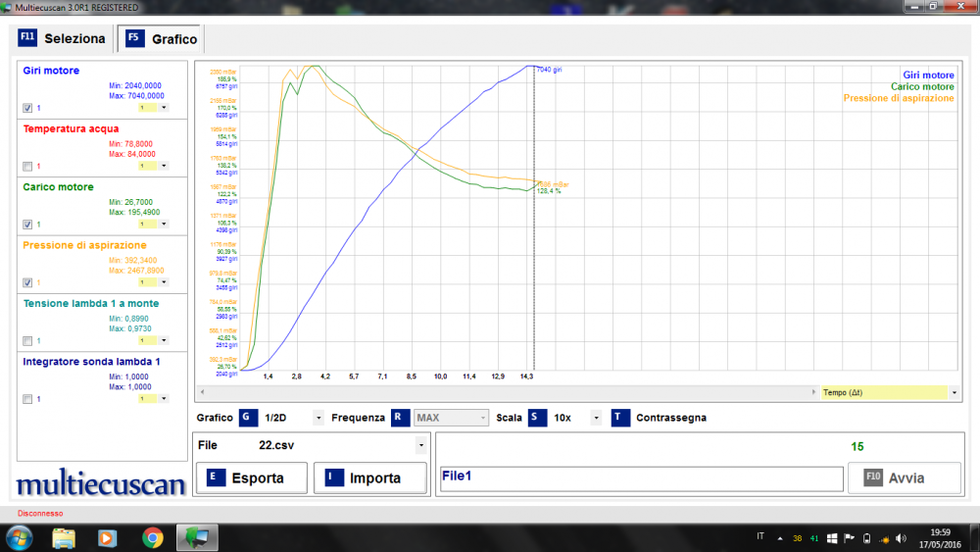Click Tensione lambda 1 a monte title
980x552 pixels.
coord(90,303)
